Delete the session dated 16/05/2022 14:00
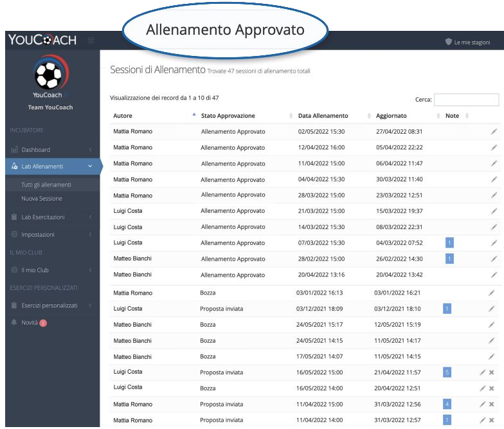The height and width of the screenshot is (429, 504). [492, 388]
